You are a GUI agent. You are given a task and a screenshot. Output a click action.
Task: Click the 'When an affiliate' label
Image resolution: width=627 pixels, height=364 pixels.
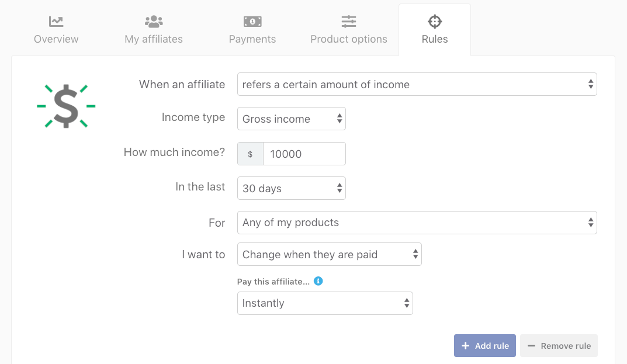182,84
